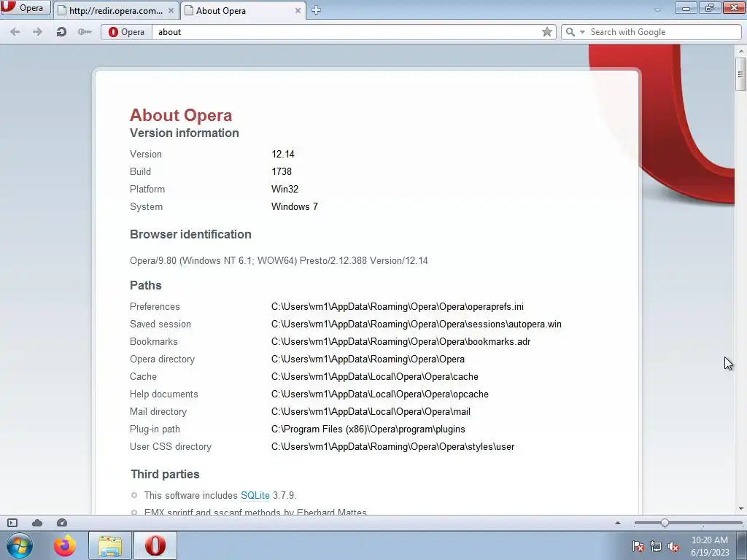Click the search magnifier icon

570,32
